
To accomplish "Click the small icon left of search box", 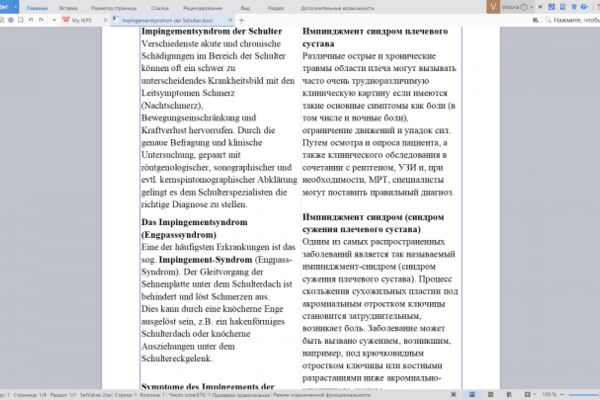I will pos(536,20).
